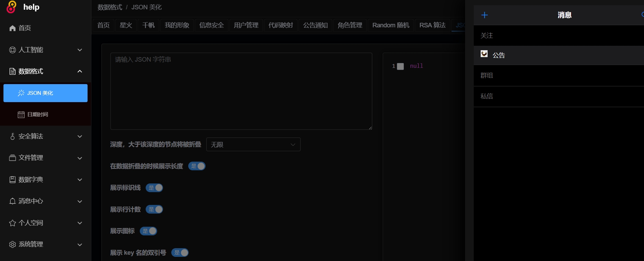Viewport: 644px width, 261px height.
Task: Select JSON 美化 in sidebar
Action: coord(45,93)
